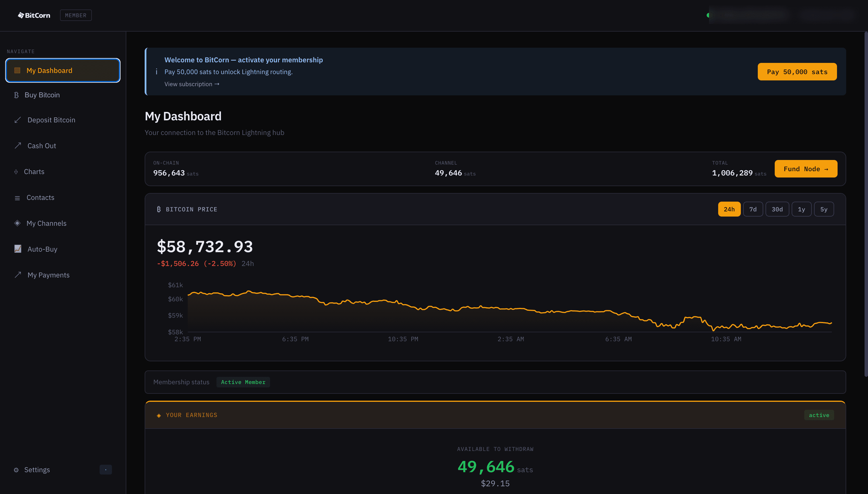Image resolution: width=868 pixels, height=494 pixels.
Task: Click the My Payments arrow icon
Action: click(18, 275)
